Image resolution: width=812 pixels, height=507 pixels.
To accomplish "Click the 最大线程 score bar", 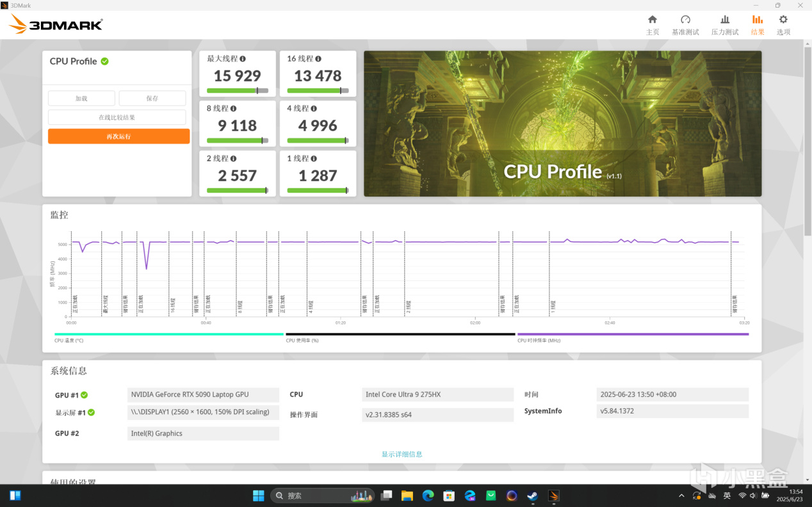I will [238, 90].
